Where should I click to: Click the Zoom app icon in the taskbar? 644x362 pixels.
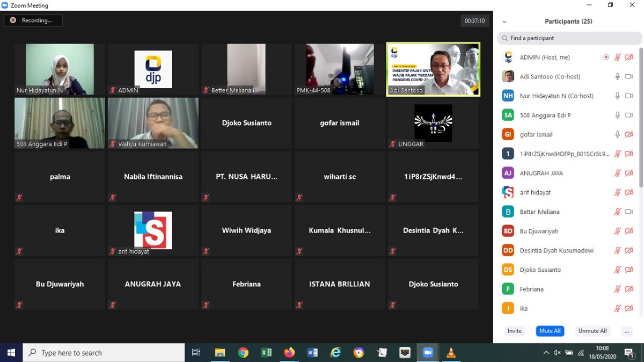[x=428, y=353]
